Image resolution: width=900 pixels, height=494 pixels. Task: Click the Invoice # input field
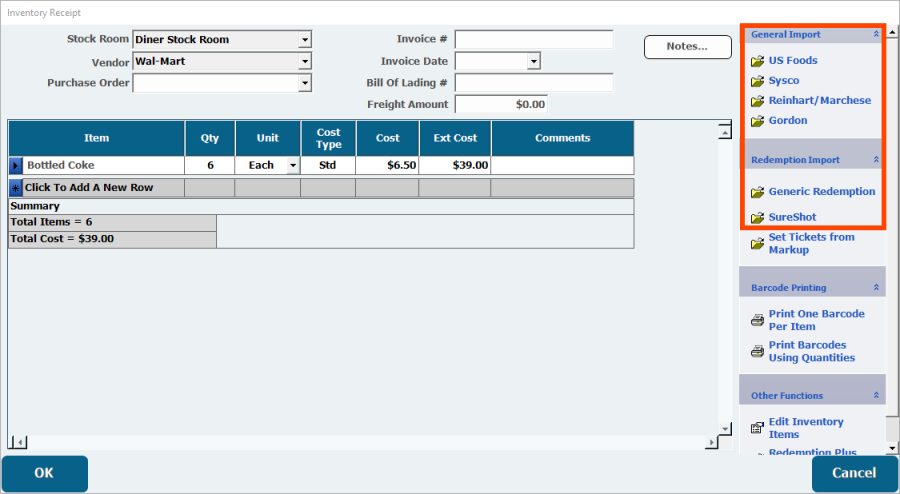[533, 40]
